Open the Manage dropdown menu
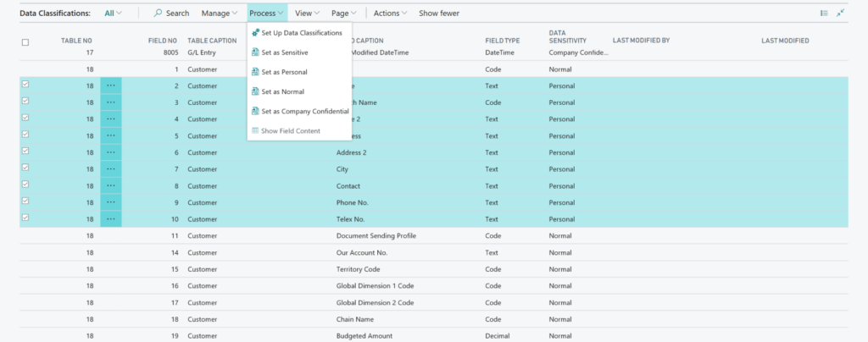The height and width of the screenshot is (342, 868). point(220,14)
